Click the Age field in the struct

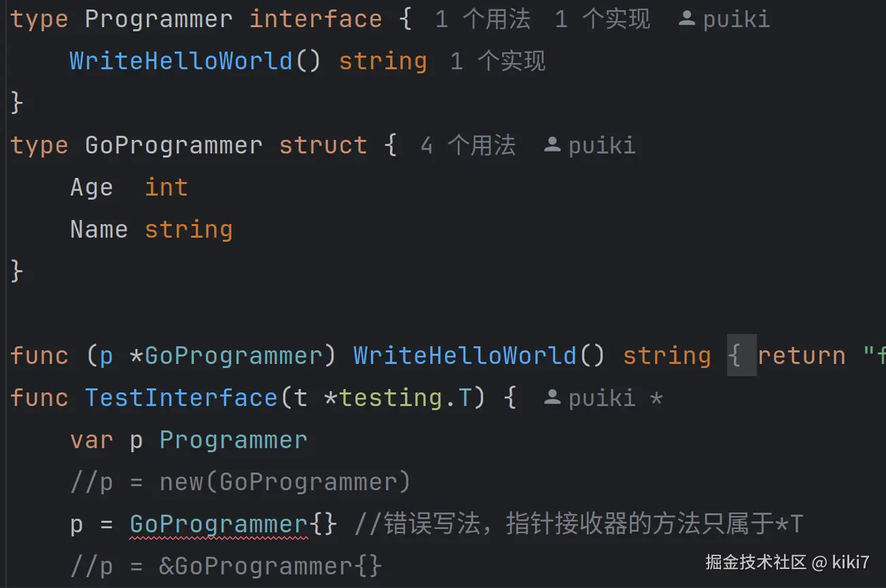coord(92,187)
